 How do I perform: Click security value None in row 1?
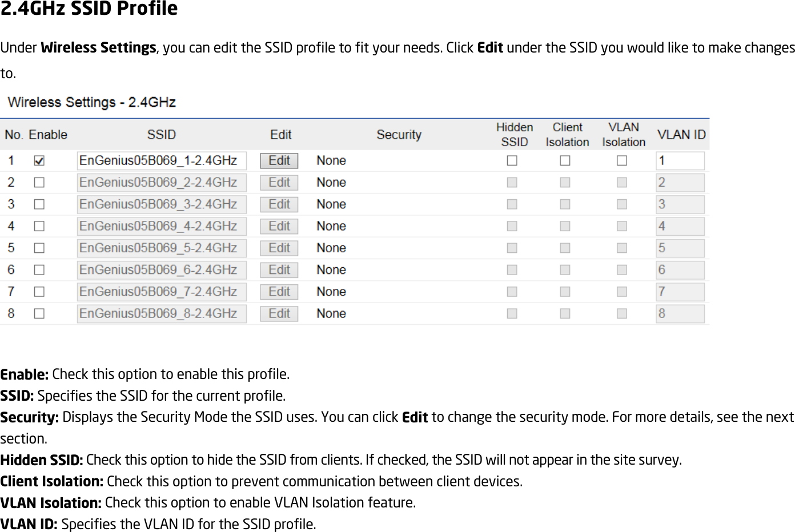[331, 161]
